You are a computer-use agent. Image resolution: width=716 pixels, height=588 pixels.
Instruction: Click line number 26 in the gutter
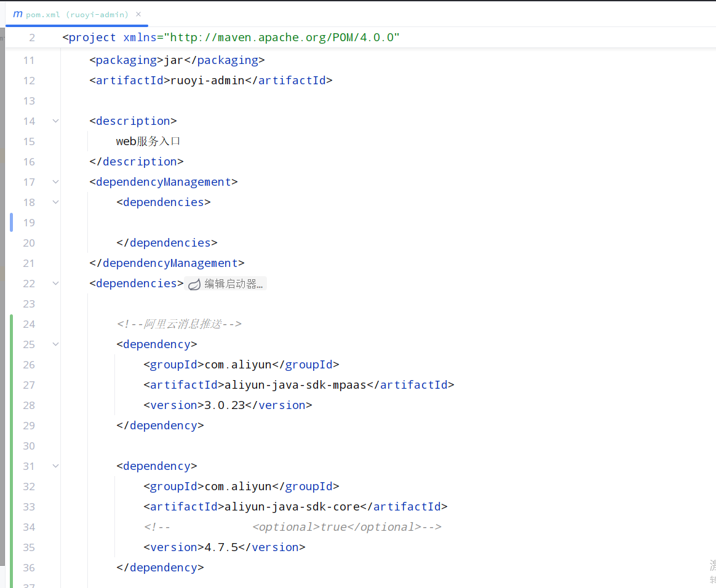(x=29, y=364)
